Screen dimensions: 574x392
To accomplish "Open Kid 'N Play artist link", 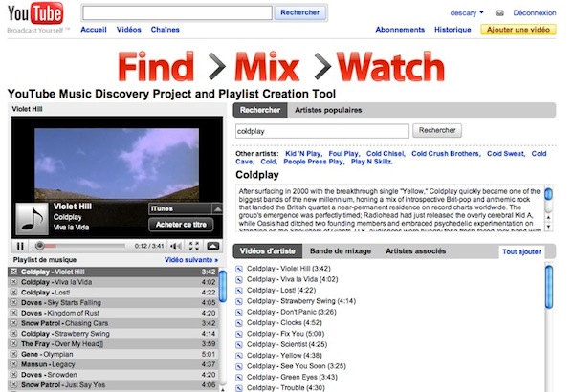I will coord(303,154).
